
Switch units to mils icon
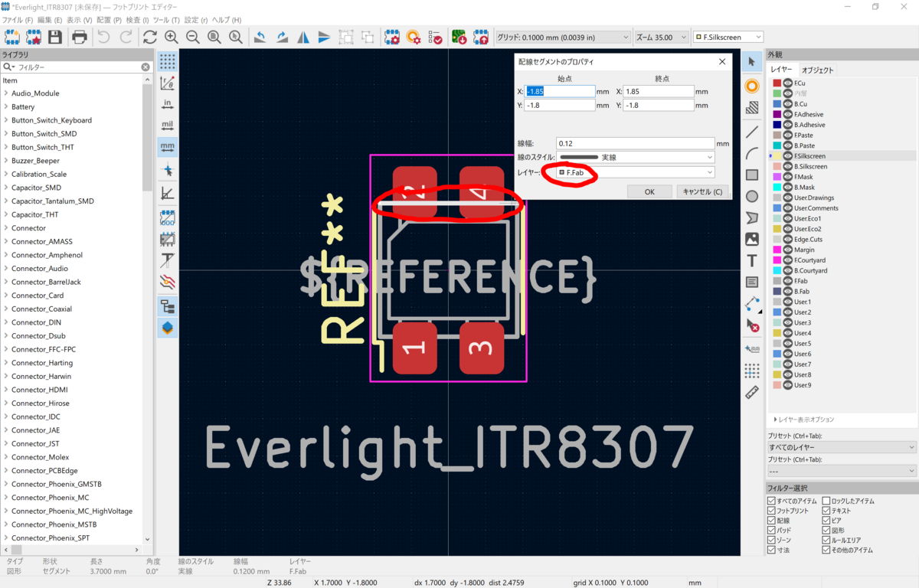coord(167,126)
